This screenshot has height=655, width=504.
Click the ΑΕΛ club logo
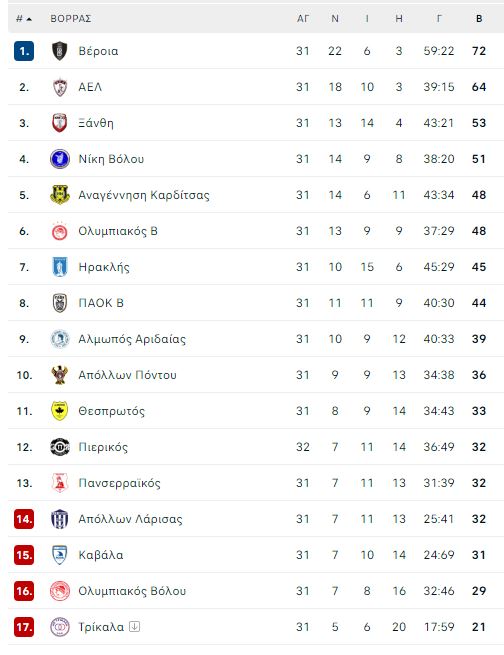pos(60,87)
